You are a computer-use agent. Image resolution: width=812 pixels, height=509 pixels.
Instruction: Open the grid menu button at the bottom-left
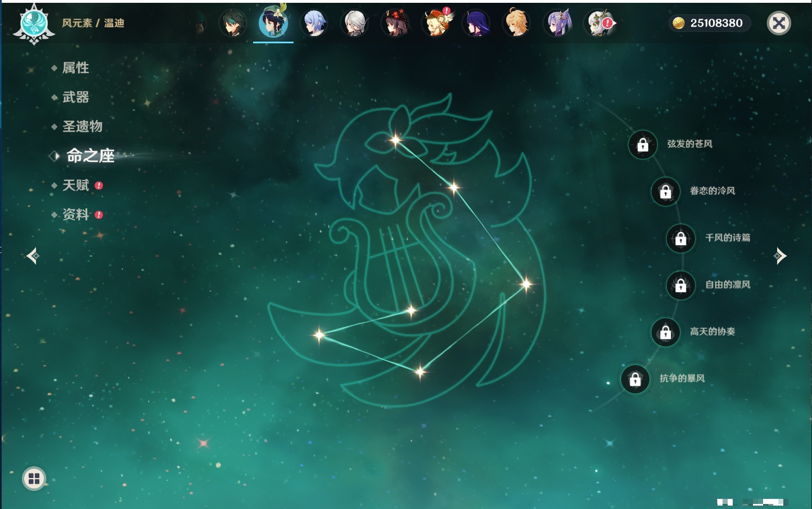[34, 479]
